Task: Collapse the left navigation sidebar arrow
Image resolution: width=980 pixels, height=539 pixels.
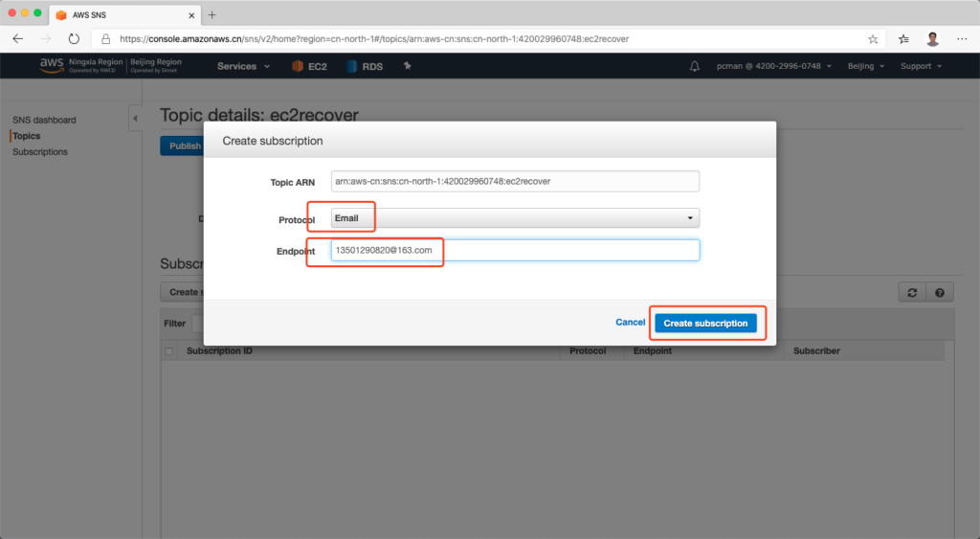Action: [135, 118]
